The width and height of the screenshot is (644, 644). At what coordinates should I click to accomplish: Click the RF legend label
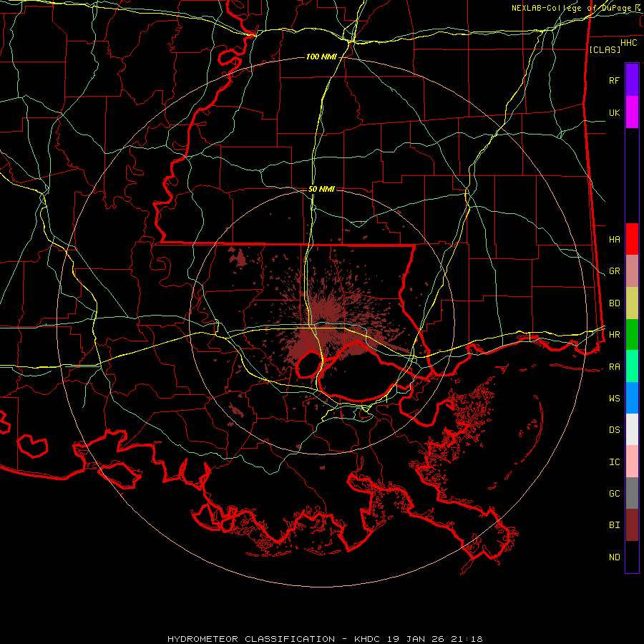pyautogui.click(x=615, y=80)
